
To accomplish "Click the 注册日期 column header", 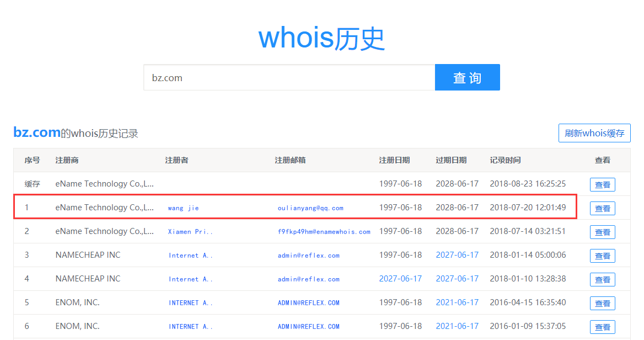I will tap(394, 160).
